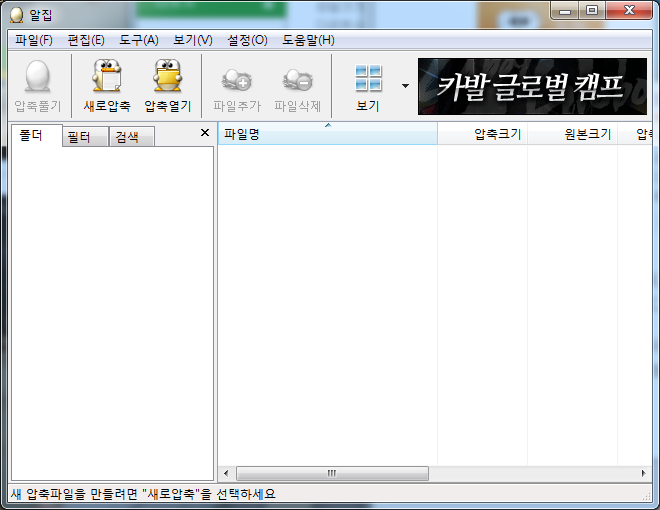Click the horizontal scrollbar thumb
This screenshot has width=660, height=510.
click(x=332, y=473)
